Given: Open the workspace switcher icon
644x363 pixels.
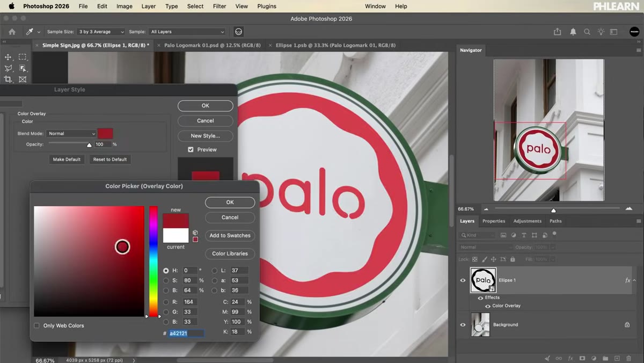Looking at the screenshot, I should pos(614,32).
